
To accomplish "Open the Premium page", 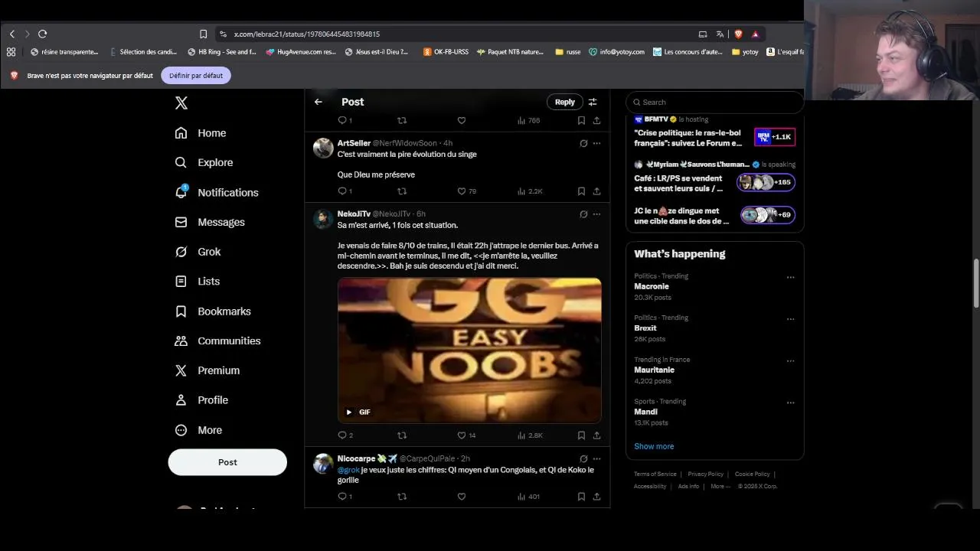I will (207, 370).
